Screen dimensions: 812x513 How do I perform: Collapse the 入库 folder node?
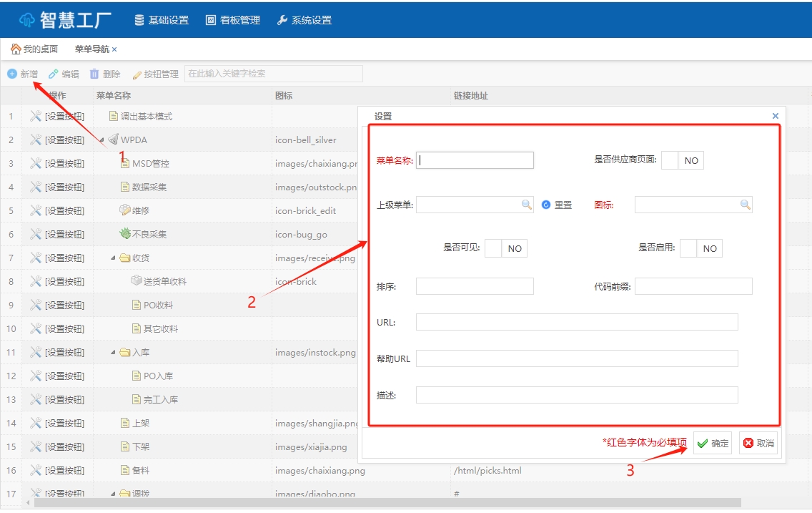113,352
